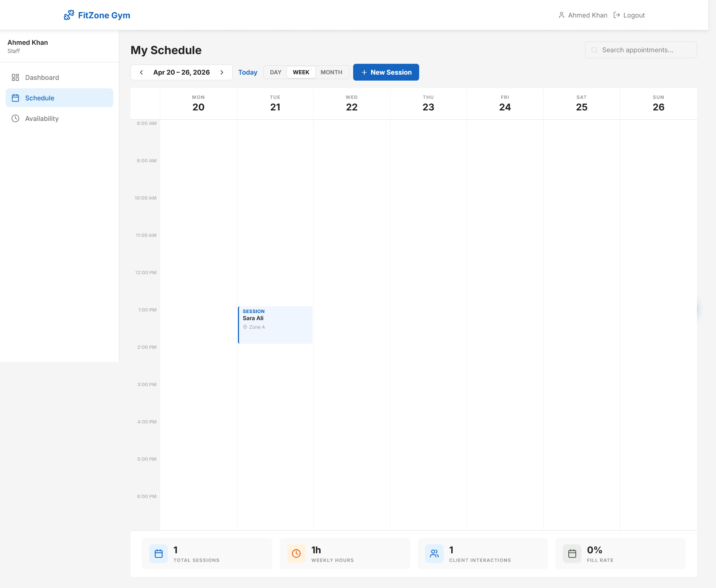Click the client interactions people icon
This screenshot has width=716, height=588.
pyautogui.click(x=434, y=553)
